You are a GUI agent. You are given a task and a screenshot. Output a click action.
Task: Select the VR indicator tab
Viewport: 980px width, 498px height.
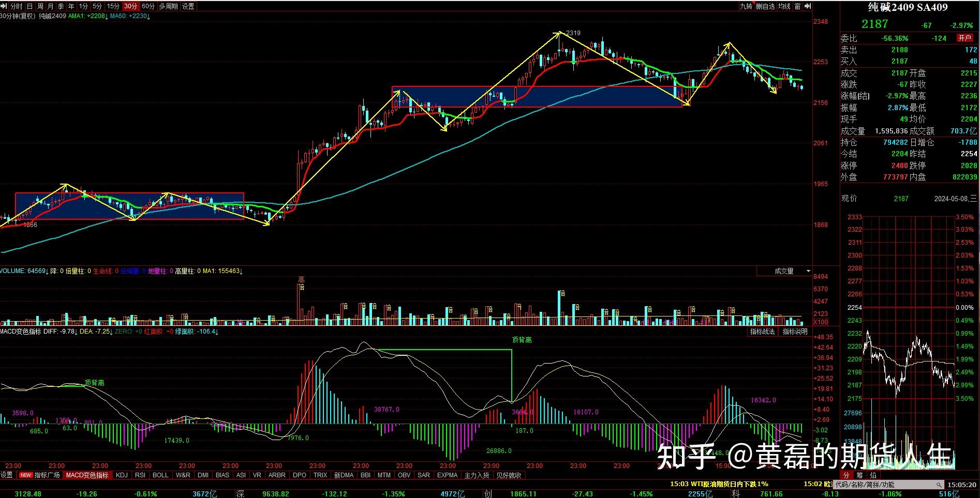click(257, 475)
